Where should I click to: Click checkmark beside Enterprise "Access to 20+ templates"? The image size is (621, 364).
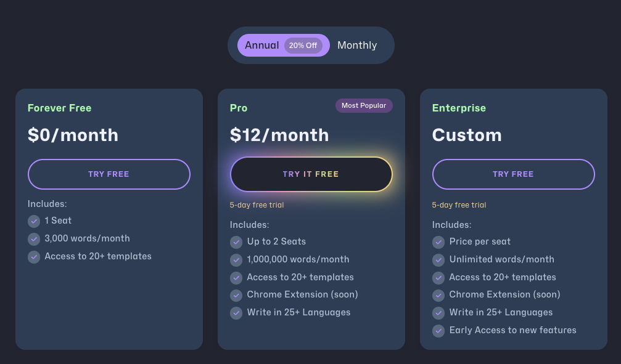click(x=438, y=278)
